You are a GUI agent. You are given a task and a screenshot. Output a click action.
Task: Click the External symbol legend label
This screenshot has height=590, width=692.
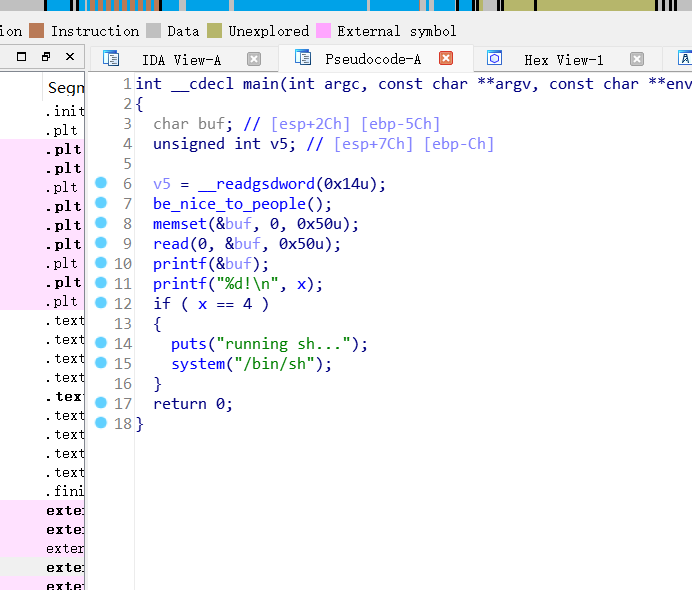396,31
